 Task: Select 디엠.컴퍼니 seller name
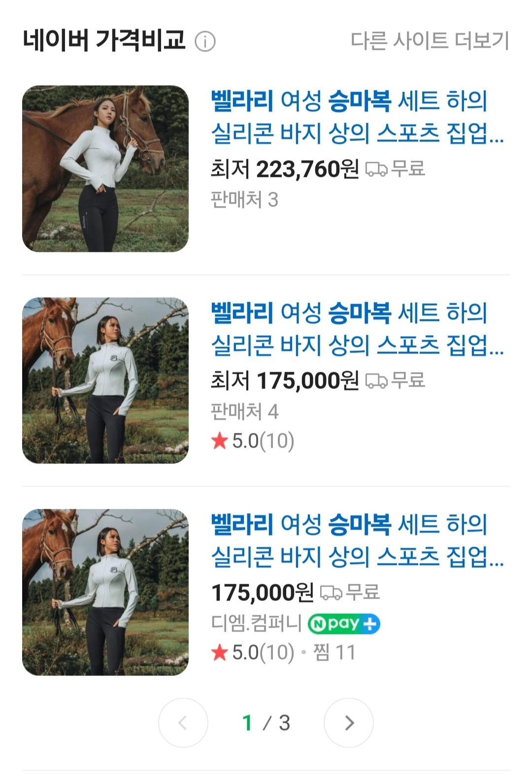coord(256,623)
